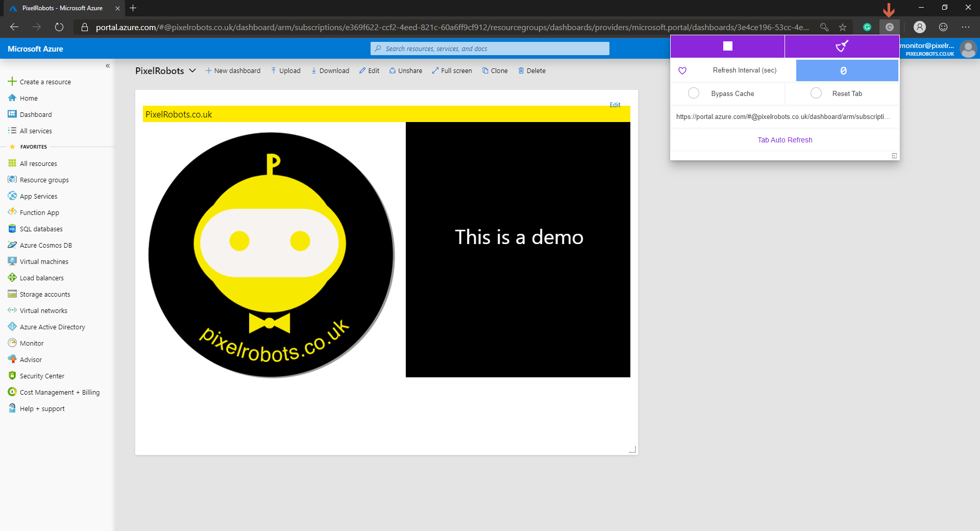Enable the Bypass Cache option
Viewport: 980px width, 531px height.
pyautogui.click(x=694, y=93)
